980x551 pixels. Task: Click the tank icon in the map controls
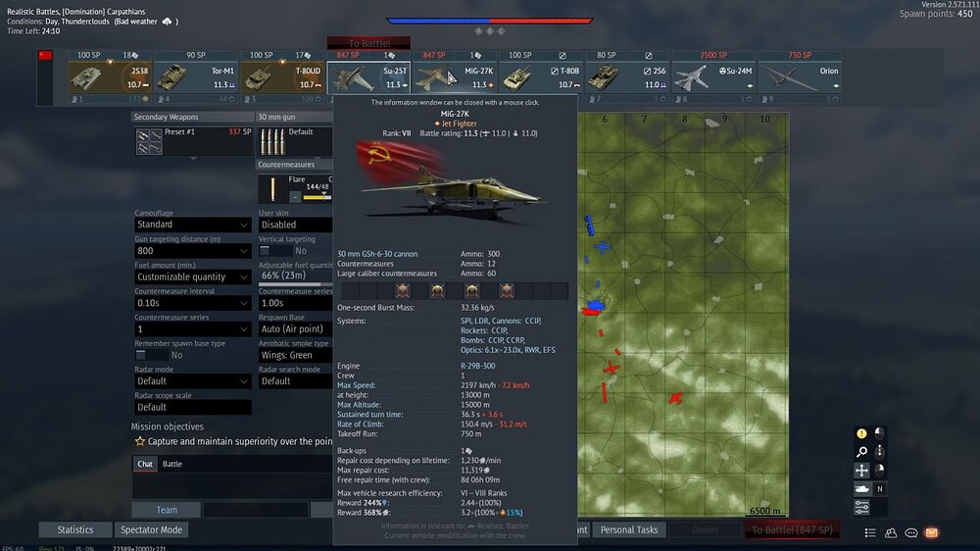(x=861, y=489)
